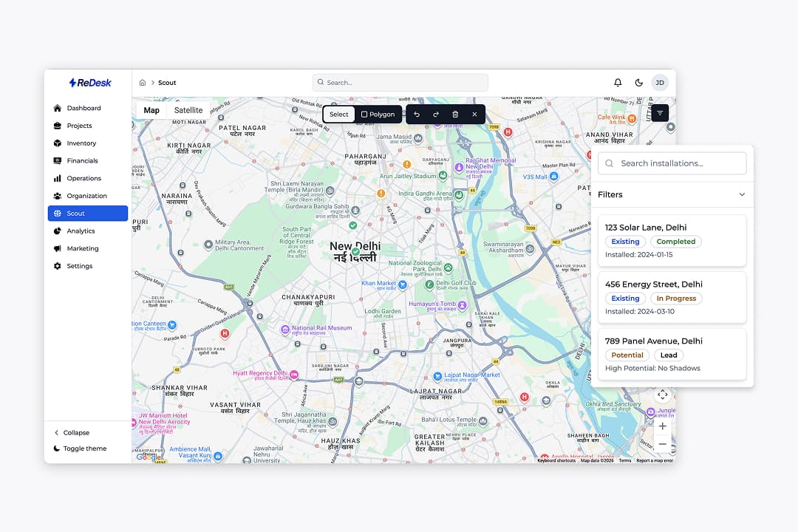
Task: Click Existing tag on 456 Energy Street
Action: point(626,299)
